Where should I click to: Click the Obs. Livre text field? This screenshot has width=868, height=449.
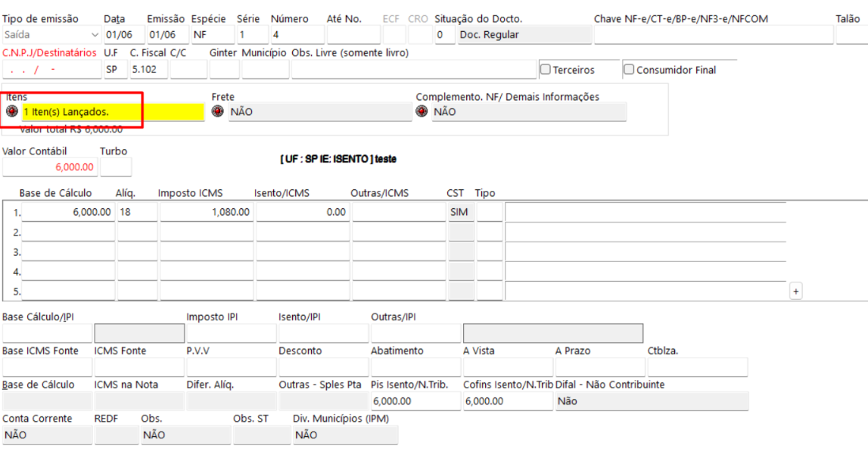pos(414,70)
